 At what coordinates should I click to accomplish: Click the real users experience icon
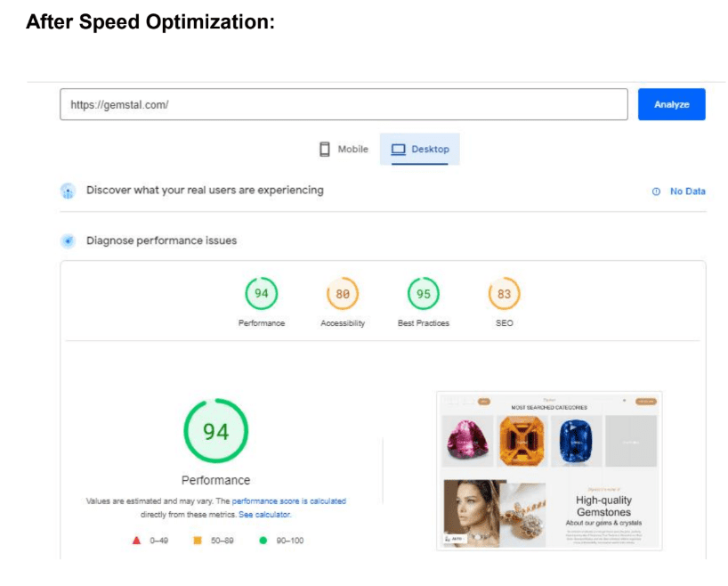69,191
